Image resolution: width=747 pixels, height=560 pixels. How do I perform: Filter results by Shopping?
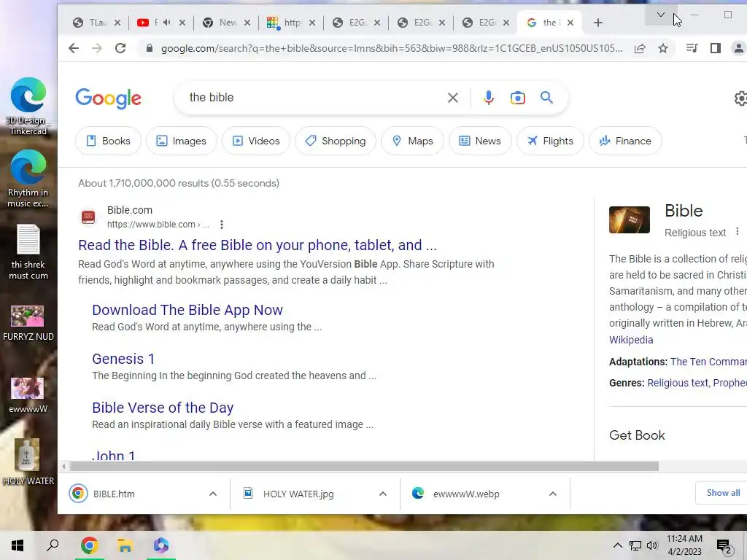tap(336, 141)
